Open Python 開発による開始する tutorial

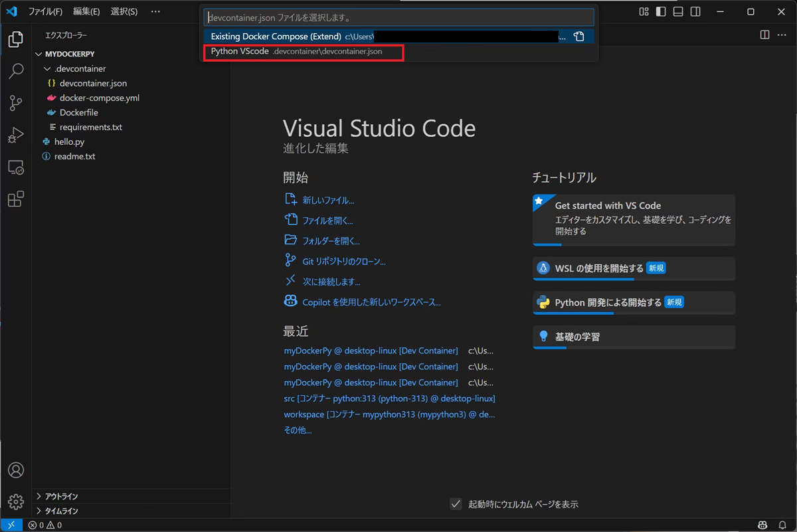point(634,302)
